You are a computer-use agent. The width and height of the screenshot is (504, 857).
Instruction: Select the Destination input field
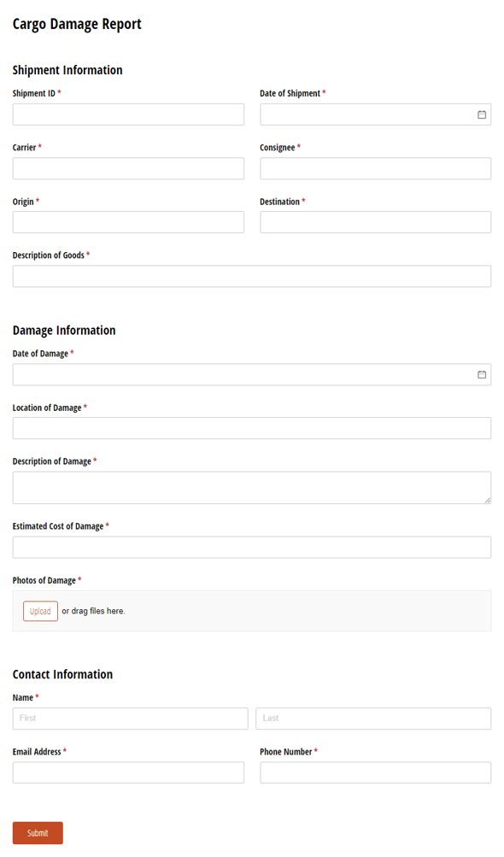376,222
